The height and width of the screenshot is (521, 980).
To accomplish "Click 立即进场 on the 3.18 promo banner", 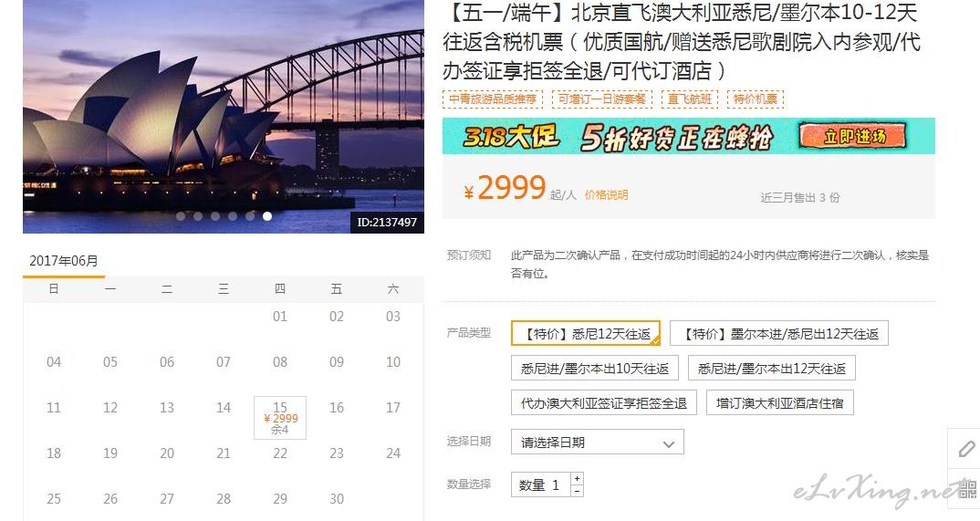I will pyautogui.click(x=852, y=136).
